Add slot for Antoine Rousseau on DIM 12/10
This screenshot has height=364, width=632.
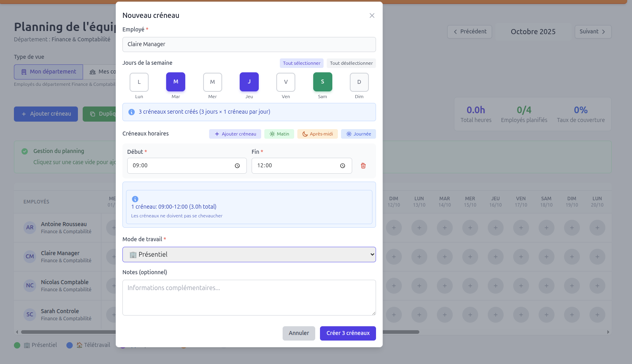(x=394, y=228)
